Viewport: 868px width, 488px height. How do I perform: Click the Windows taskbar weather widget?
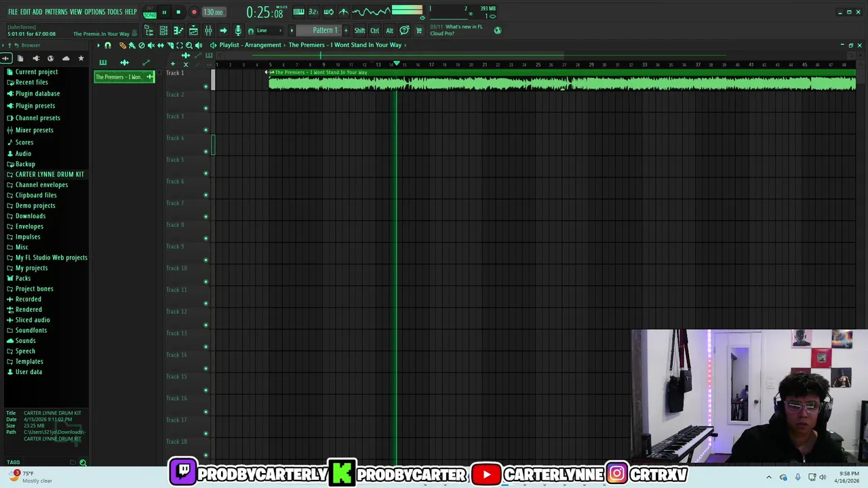point(31,476)
